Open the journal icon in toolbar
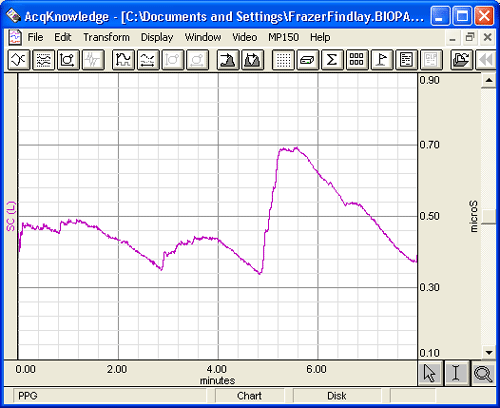 [406, 60]
